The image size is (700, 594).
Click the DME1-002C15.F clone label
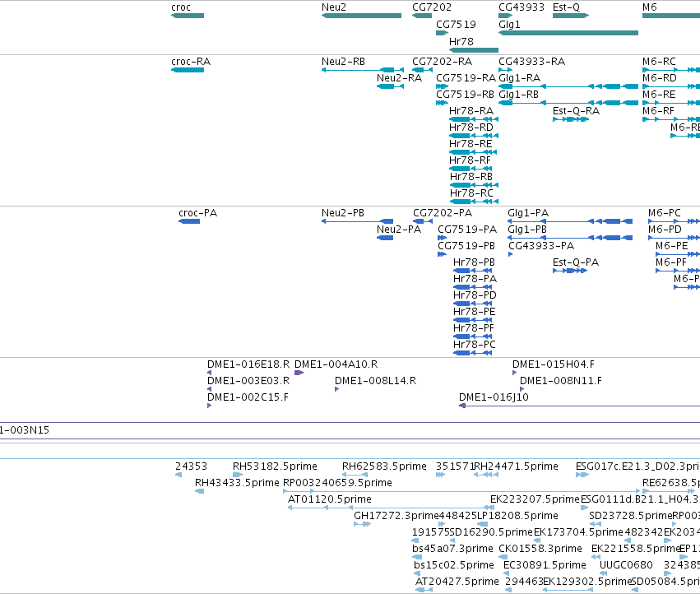[x=248, y=397]
